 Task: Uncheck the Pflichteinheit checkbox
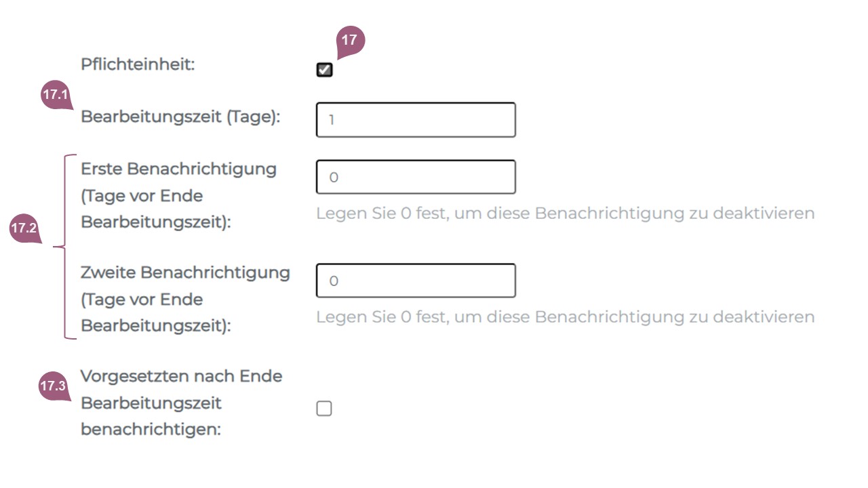[x=324, y=70]
